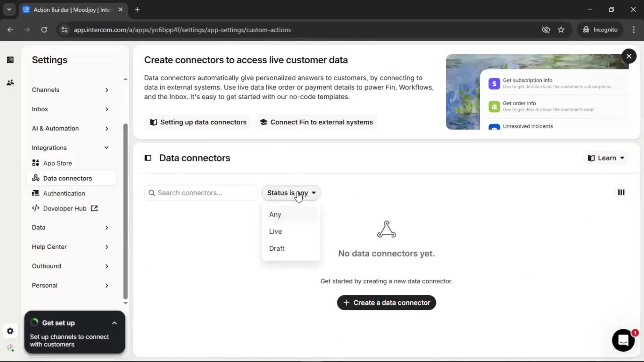Click the App Store grid icon
The image size is (644, 362).
36,163
